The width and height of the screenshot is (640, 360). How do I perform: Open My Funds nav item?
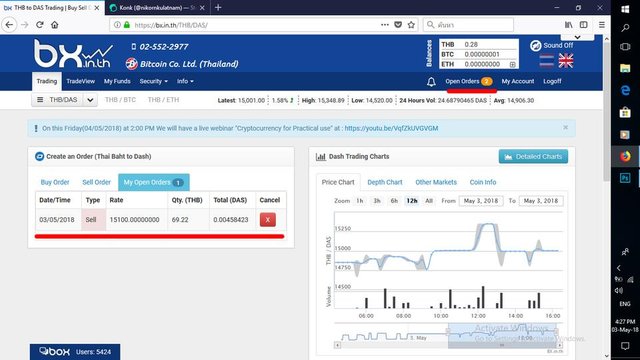click(117, 81)
